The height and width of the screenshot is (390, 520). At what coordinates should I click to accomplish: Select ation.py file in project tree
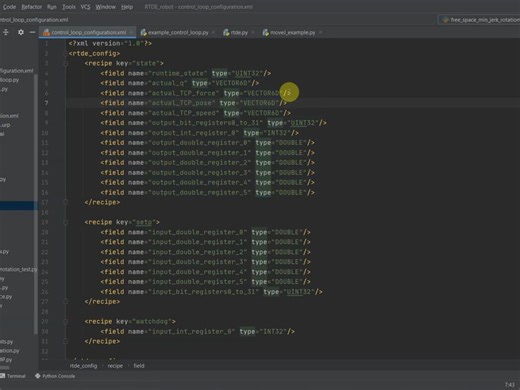click(x=10, y=351)
